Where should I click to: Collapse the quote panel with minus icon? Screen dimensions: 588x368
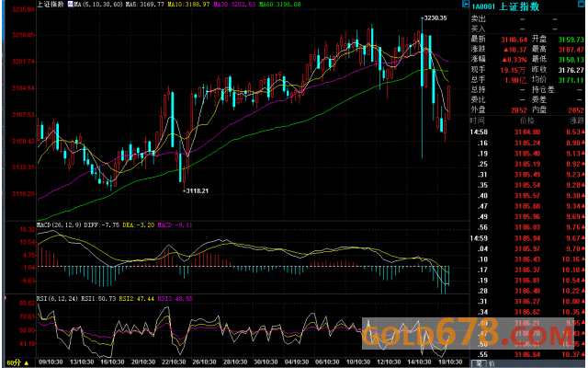click(466, 4)
